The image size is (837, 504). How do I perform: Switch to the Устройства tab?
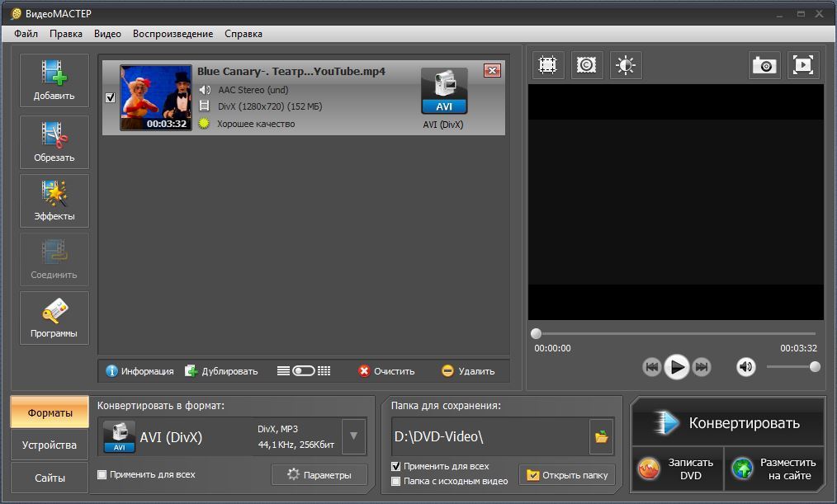tap(50, 445)
